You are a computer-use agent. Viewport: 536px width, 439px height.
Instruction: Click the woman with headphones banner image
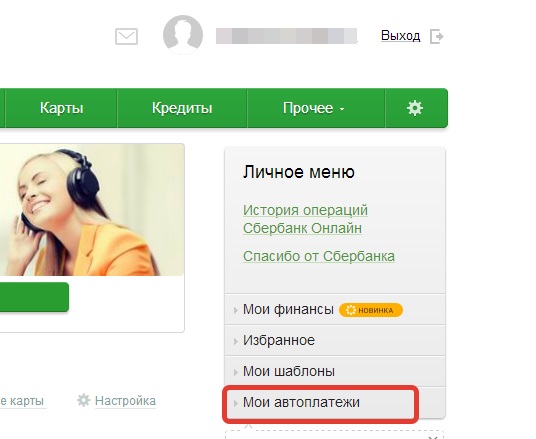point(92,210)
